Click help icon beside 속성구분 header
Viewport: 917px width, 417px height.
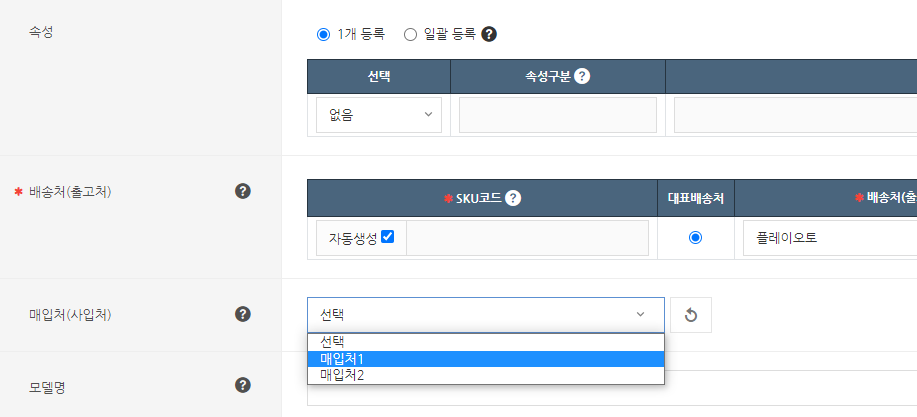(582, 77)
